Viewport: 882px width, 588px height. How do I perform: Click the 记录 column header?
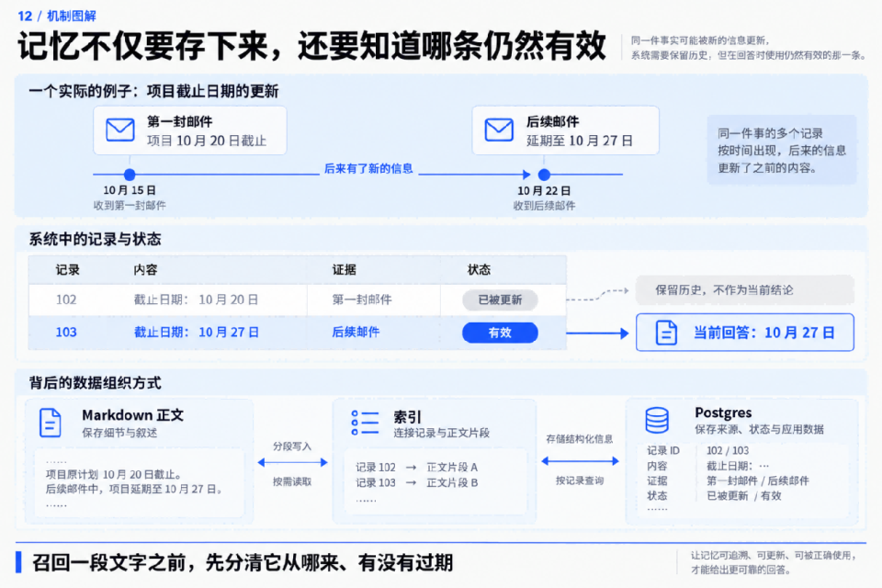click(67, 270)
